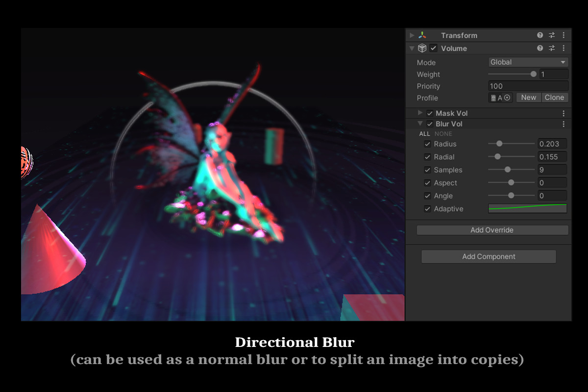588x392 pixels.
Task: Open the Volume component presets icon
Action: tap(551, 48)
